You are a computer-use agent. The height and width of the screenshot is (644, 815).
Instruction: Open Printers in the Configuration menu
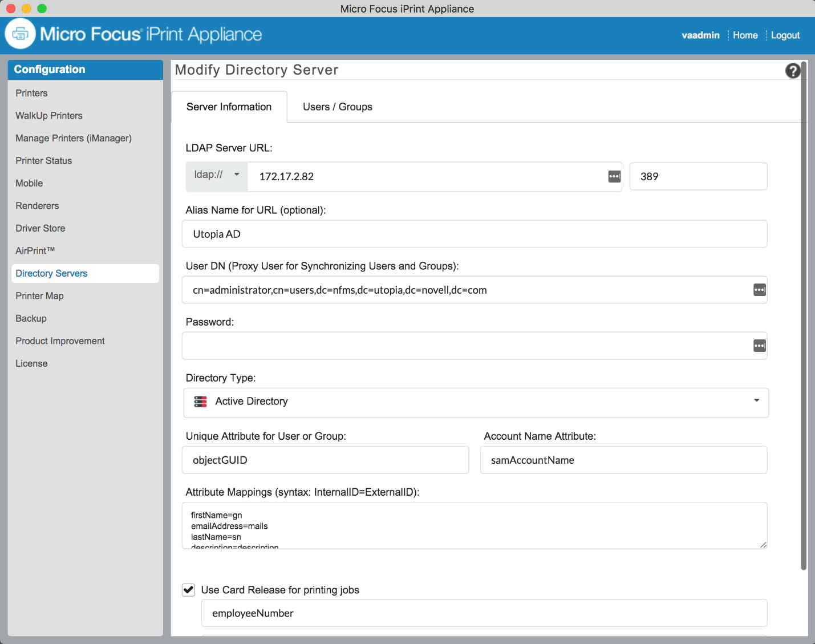tap(31, 93)
